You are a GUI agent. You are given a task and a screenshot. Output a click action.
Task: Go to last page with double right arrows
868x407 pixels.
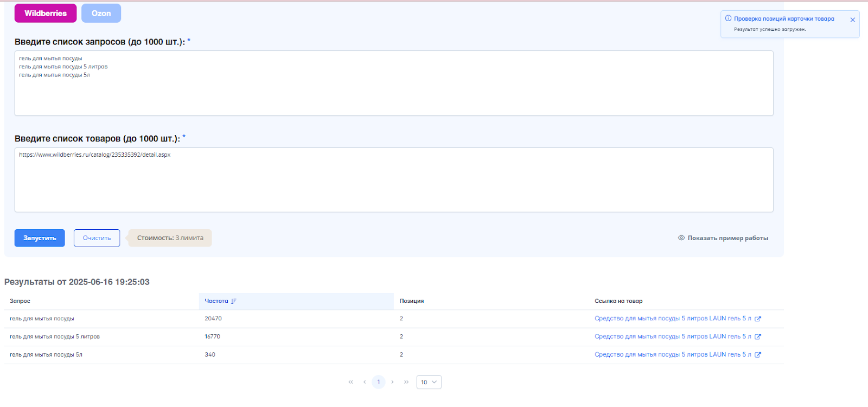point(406,382)
